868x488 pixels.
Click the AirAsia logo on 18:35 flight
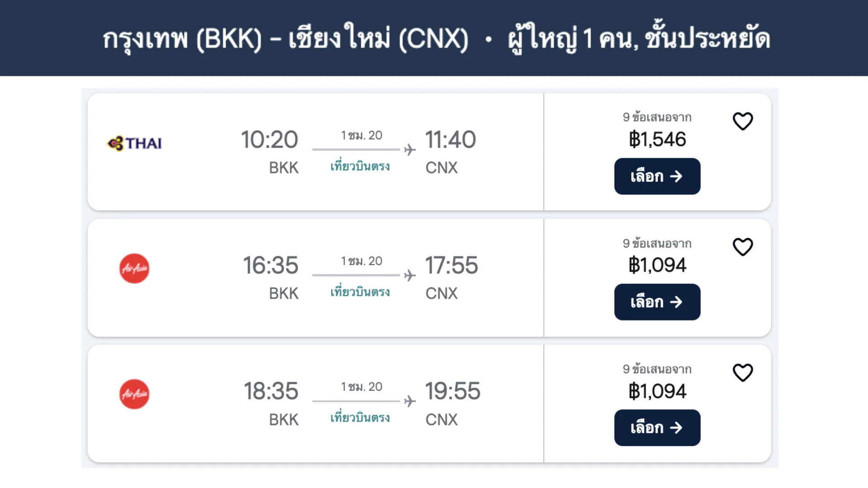pyautogui.click(x=134, y=394)
